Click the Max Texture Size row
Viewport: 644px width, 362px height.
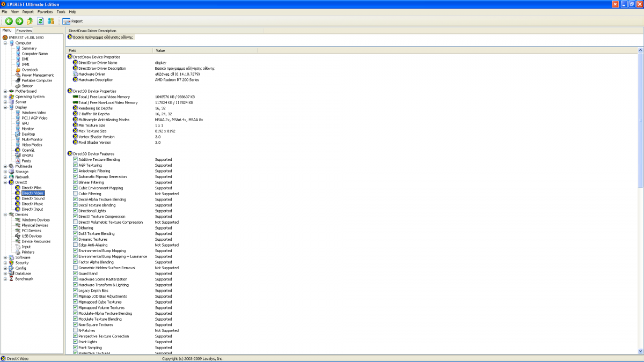point(352,131)
